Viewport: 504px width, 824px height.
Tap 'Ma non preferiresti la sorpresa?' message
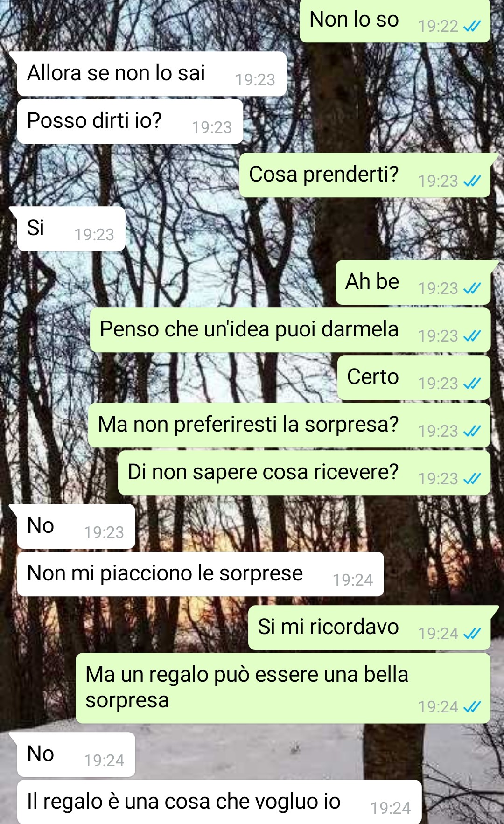pos(289,425)
